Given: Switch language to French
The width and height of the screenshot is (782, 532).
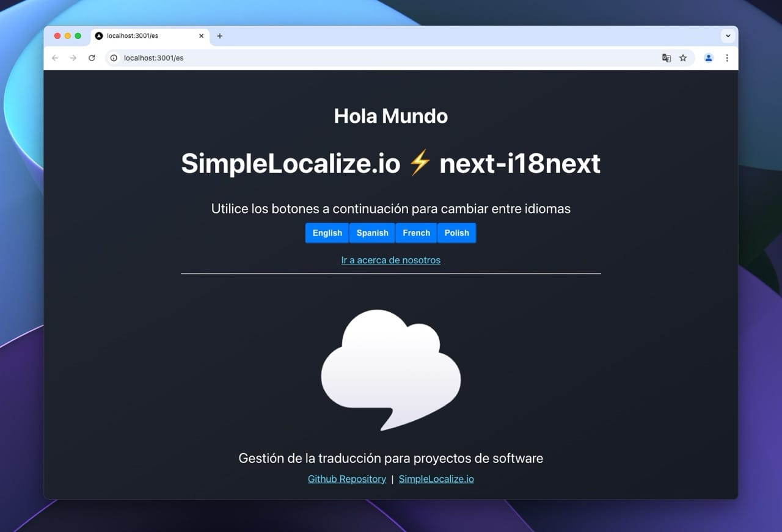Looking at the screenshot, I should pos(417,233).
